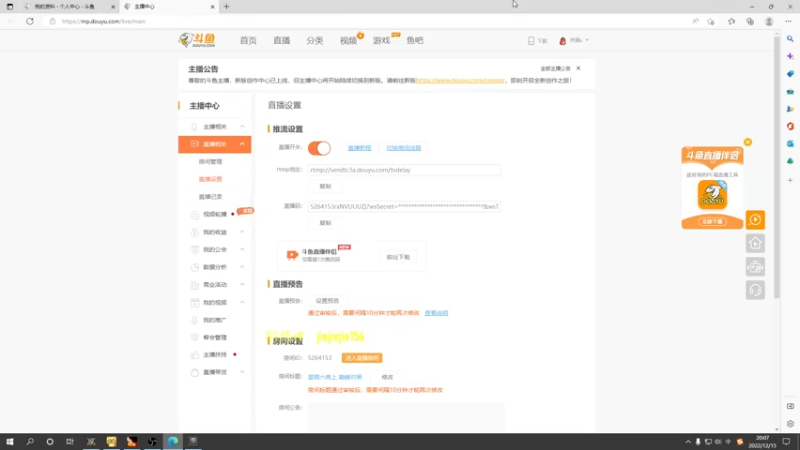Expand the 直播带货 sidebar chevron

(242, 372)
